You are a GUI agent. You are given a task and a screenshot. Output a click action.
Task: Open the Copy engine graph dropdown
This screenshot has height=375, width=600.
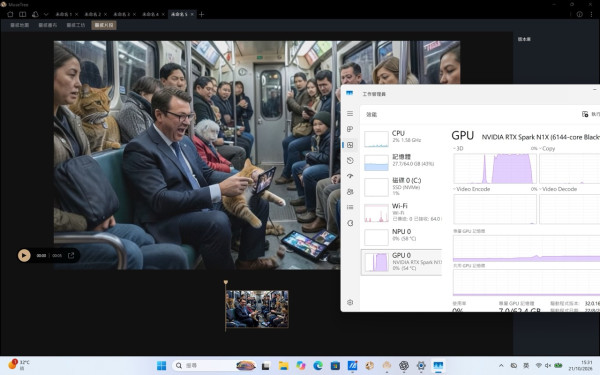[x=547, y=148]
